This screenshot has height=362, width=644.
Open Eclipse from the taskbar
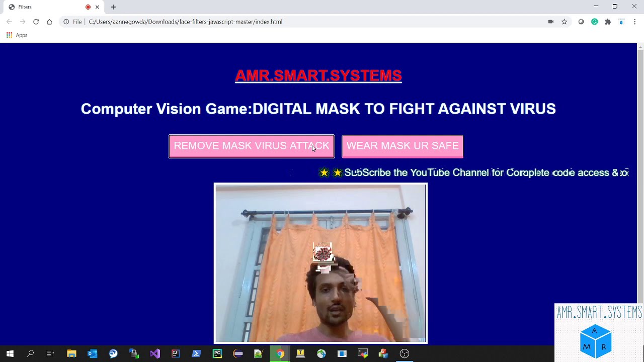238,353
